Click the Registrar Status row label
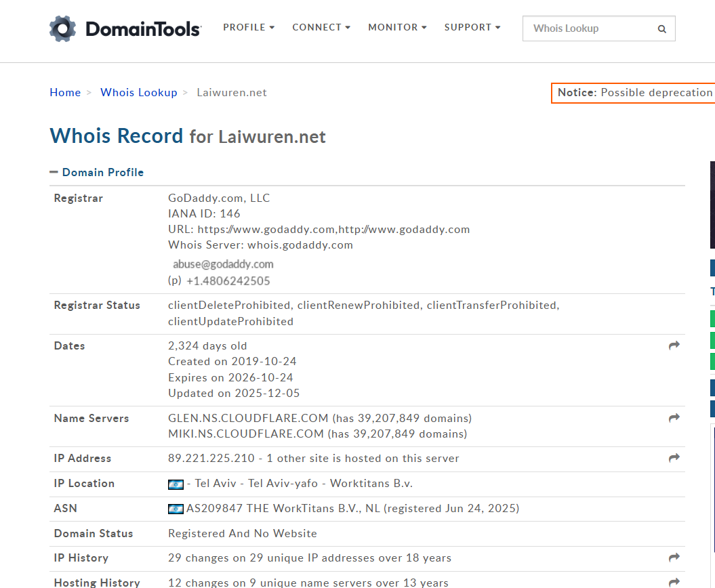Screen dimensions: 715x588 tap(97, 306)
